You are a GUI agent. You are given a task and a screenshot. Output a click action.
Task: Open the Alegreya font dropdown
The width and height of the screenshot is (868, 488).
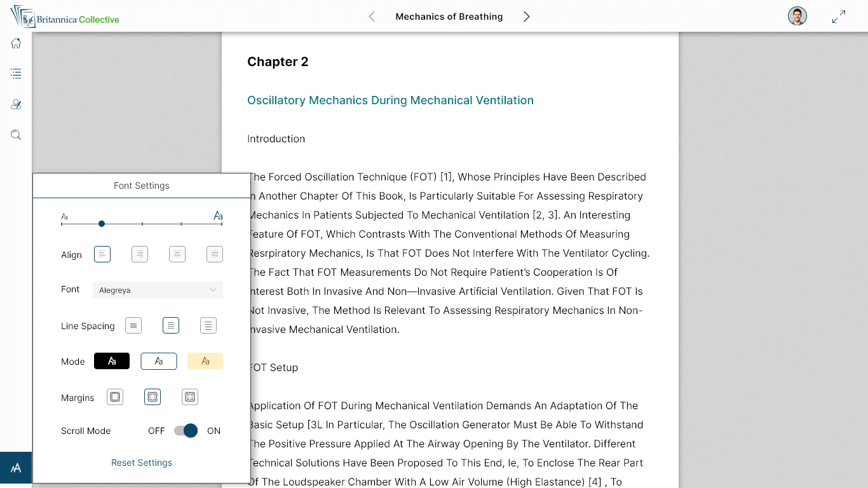point(158,290)
